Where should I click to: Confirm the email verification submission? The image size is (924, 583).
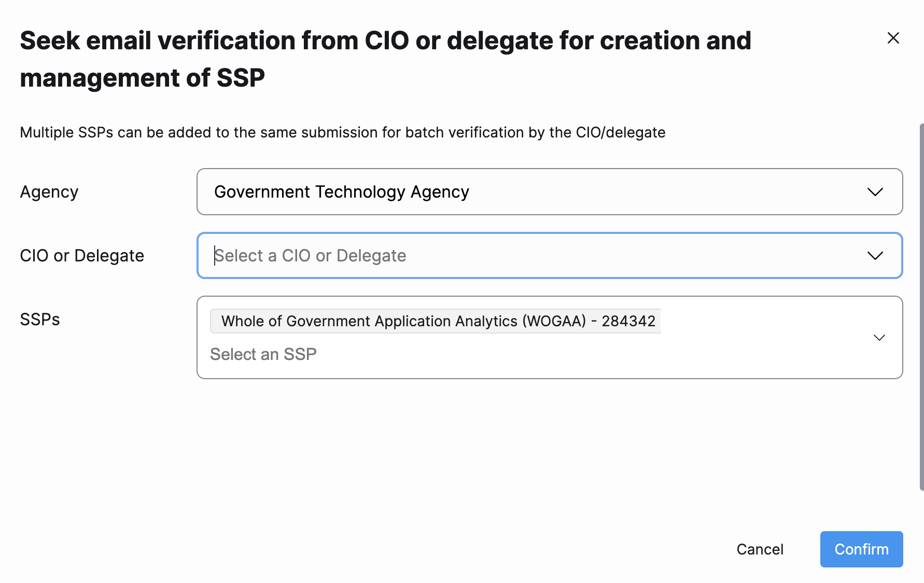[x=861, y=549]
